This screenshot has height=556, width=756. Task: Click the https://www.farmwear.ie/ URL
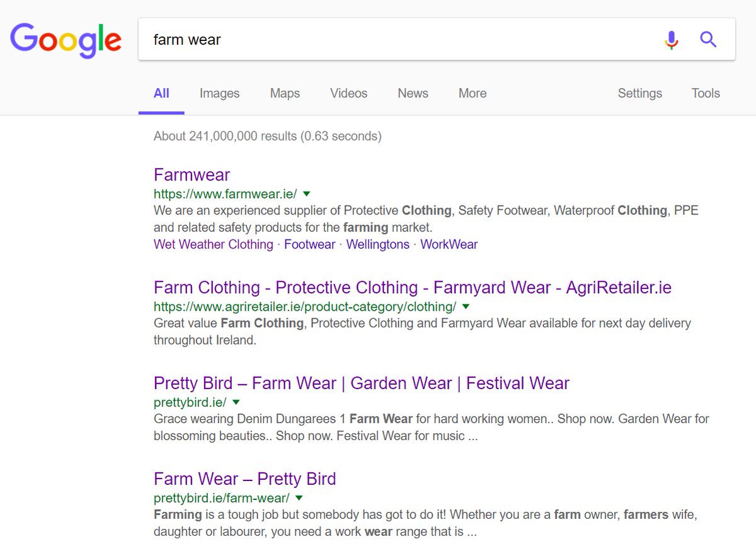pyautogui.click(x=225, y=194)
